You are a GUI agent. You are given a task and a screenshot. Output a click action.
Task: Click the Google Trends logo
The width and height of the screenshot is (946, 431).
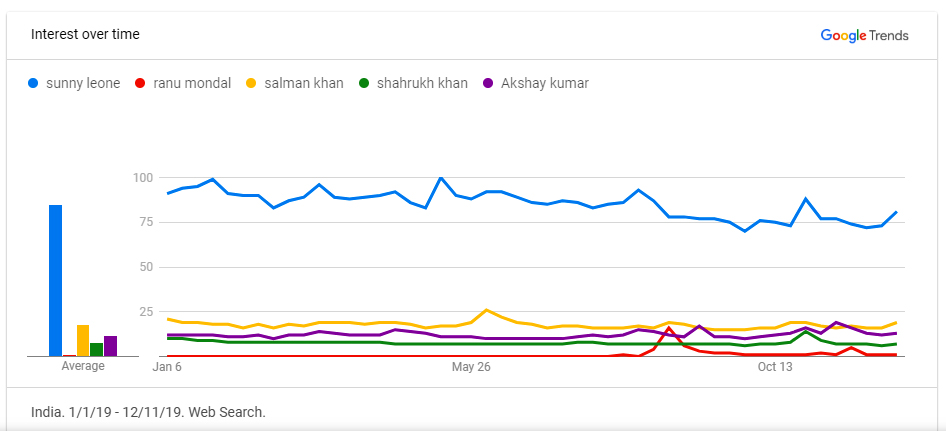pos(864,36)
